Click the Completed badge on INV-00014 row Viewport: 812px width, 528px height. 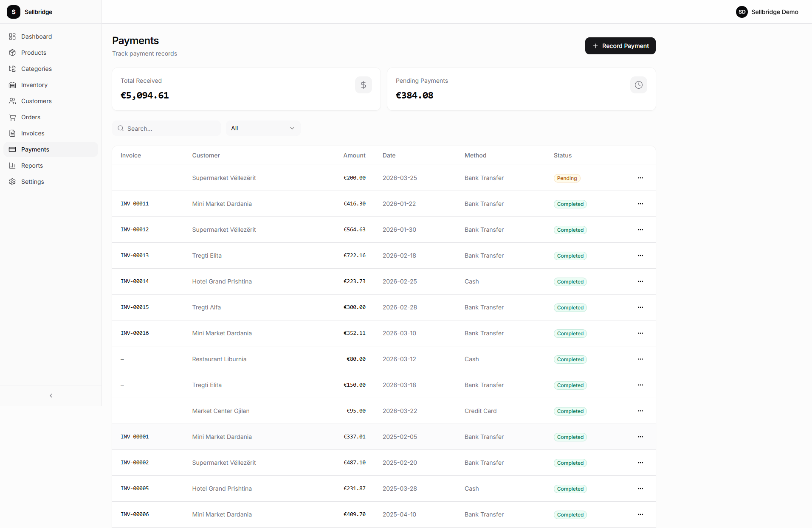click(x=570, y=281)
